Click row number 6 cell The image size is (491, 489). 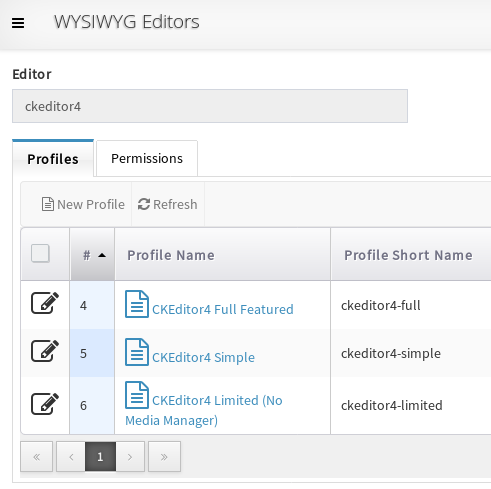click(x=92, y=405)
